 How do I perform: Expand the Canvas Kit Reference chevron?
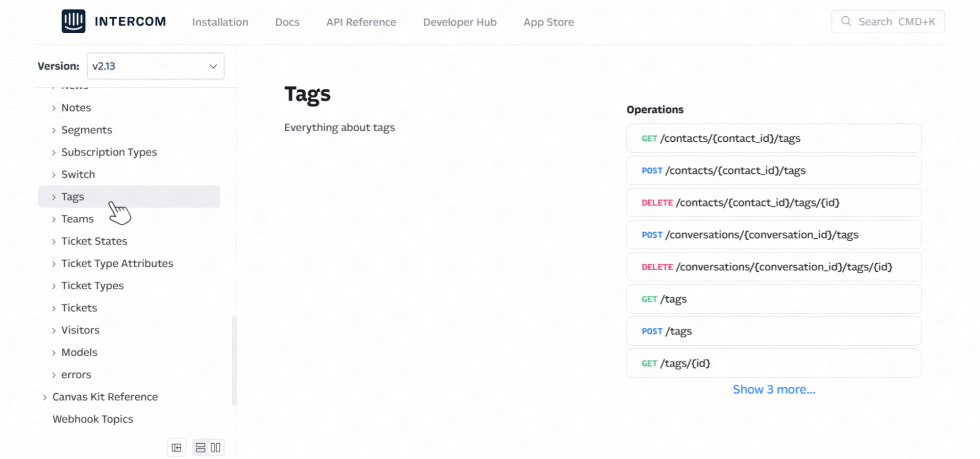tap(45, 397)
